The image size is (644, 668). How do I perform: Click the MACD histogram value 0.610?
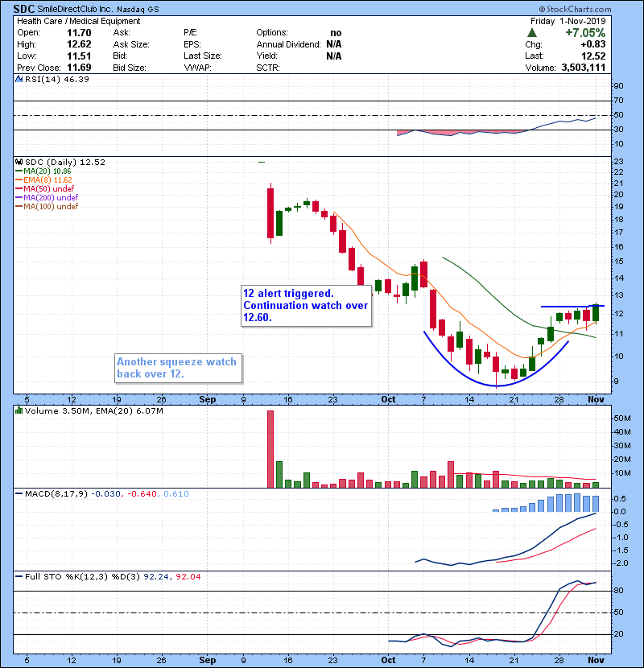pos(176,494)
